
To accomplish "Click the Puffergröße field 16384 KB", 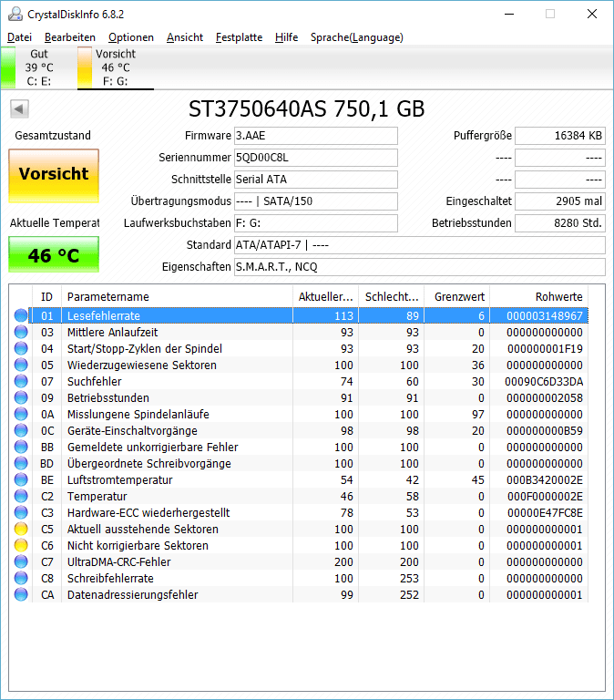I will 560,136.
